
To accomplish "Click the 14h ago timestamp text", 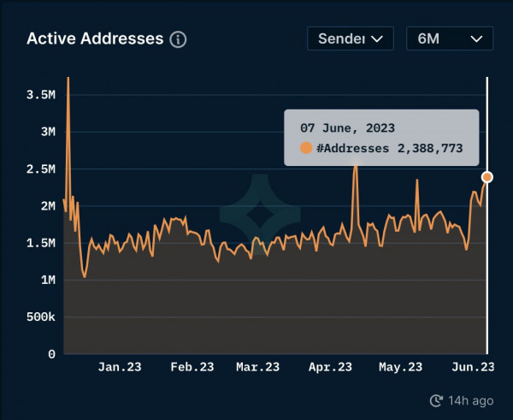I will [x=471, y=400].
